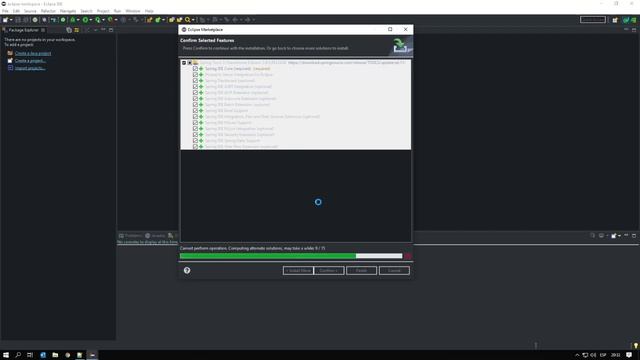640x360 pixels.
Task: Click the New wizard toolbar icon
Action: 5,20
